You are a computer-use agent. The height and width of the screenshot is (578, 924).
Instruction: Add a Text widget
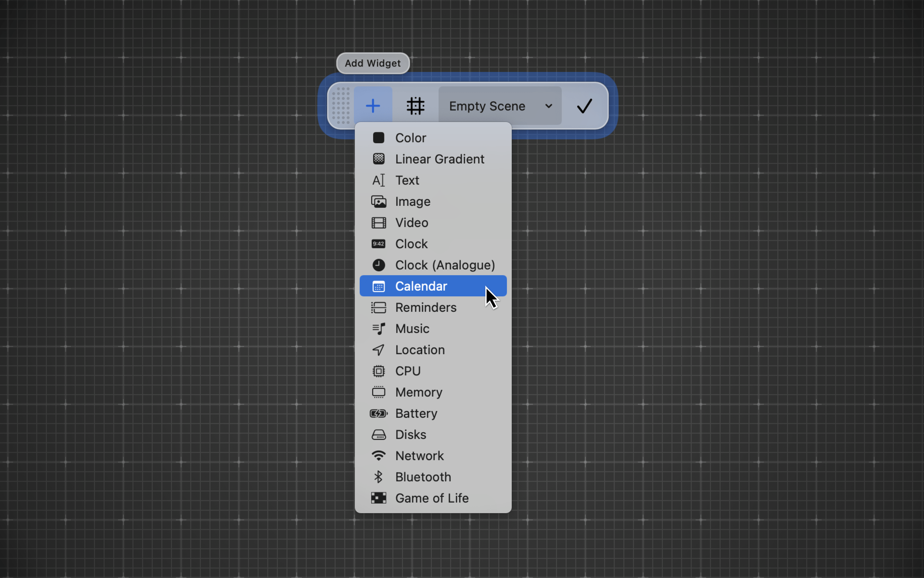(x=433, y=180)
